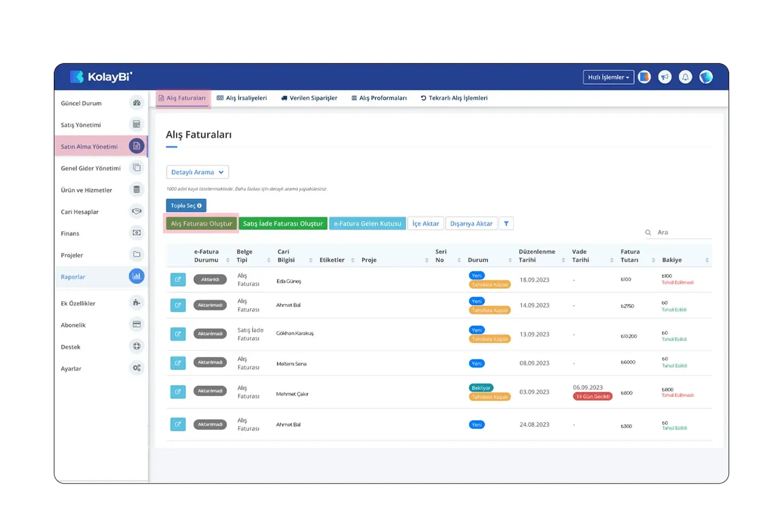This screenshot has width=783, height=532.
Task: Open the Hızlı İşlemler dropdown menu
Action: [x=608, y=78]
